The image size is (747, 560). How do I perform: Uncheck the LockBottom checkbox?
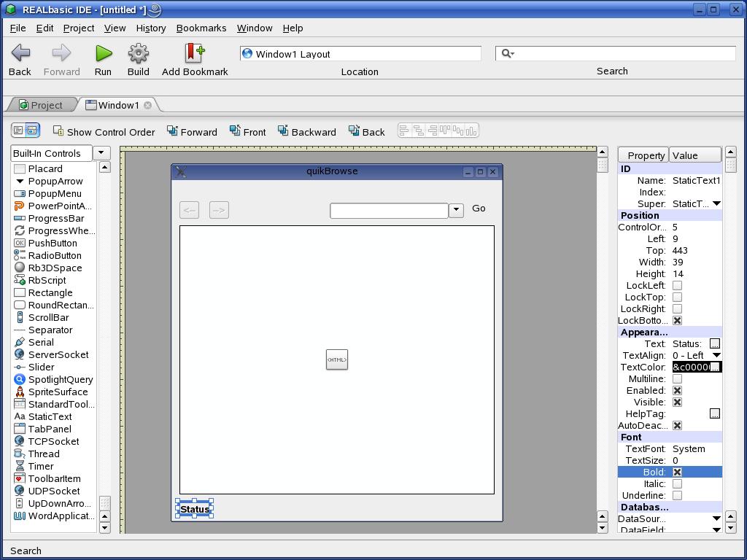pos(677,320)
